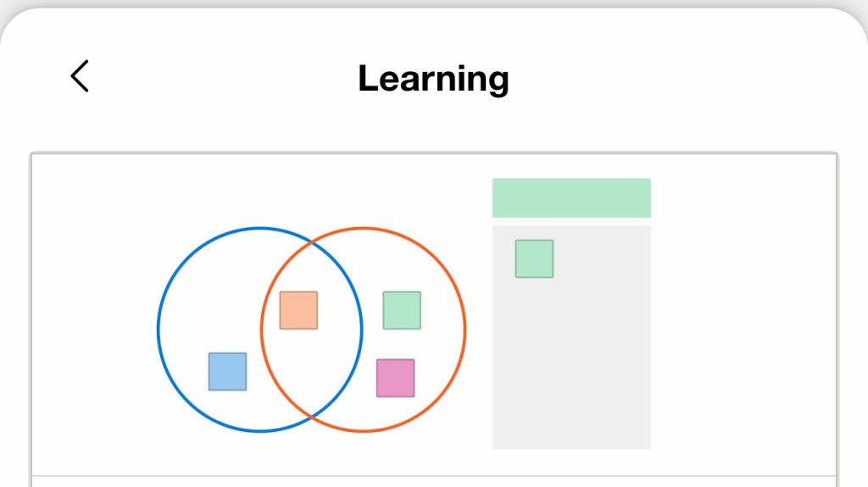This screenshot has height=487, width=868.
Task: Tap the peach-colored tile shared by both sets
Action: 298,311
